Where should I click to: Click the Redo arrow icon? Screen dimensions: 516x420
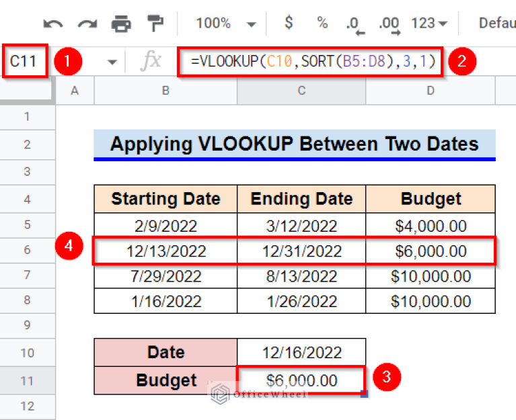click(x=87, y=24)
